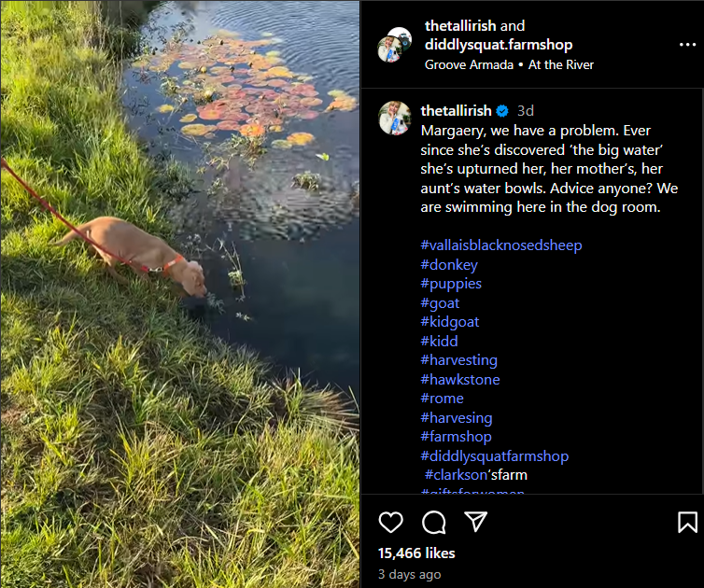The height and width of the screenshot is (588, 704).
Task: Open the #puppies hashtag
Action: pyautogui.click(x=451, y=284)
